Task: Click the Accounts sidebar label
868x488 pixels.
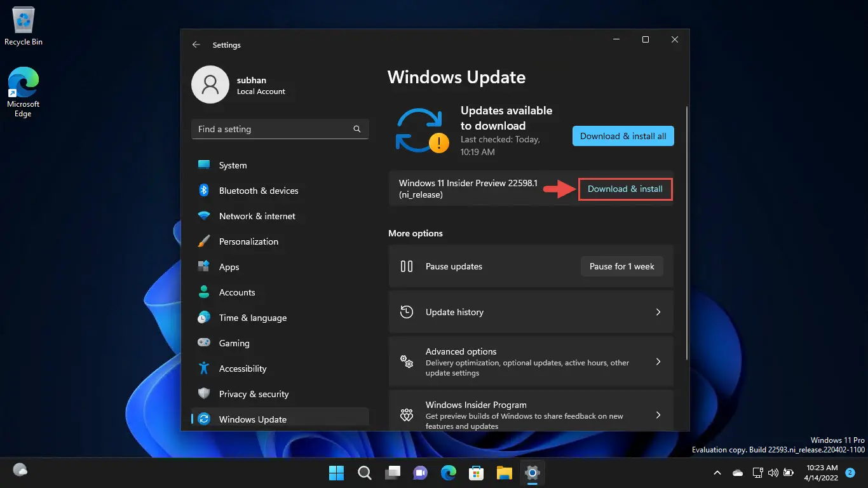Action: coord(237,292)
